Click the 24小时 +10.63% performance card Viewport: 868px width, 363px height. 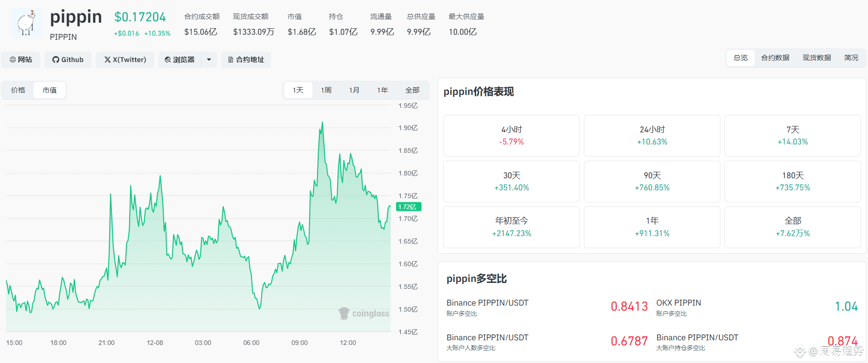pos(652,136)
